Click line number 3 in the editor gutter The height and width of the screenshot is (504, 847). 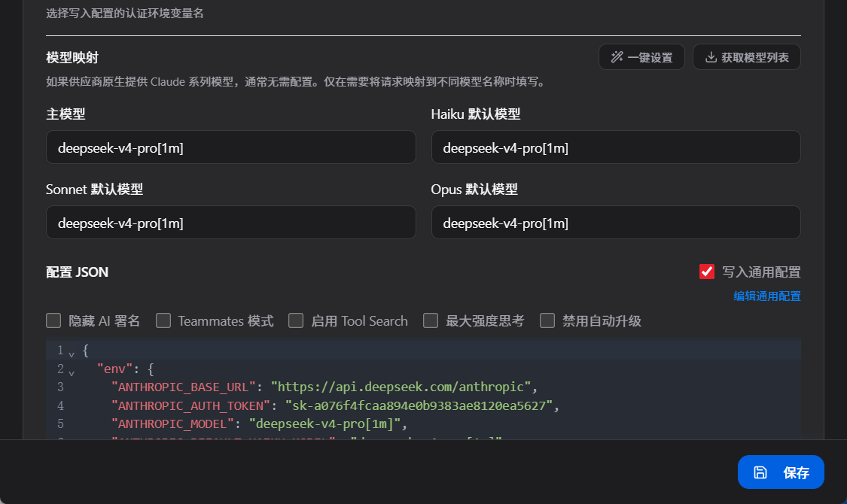coord(60,387)
